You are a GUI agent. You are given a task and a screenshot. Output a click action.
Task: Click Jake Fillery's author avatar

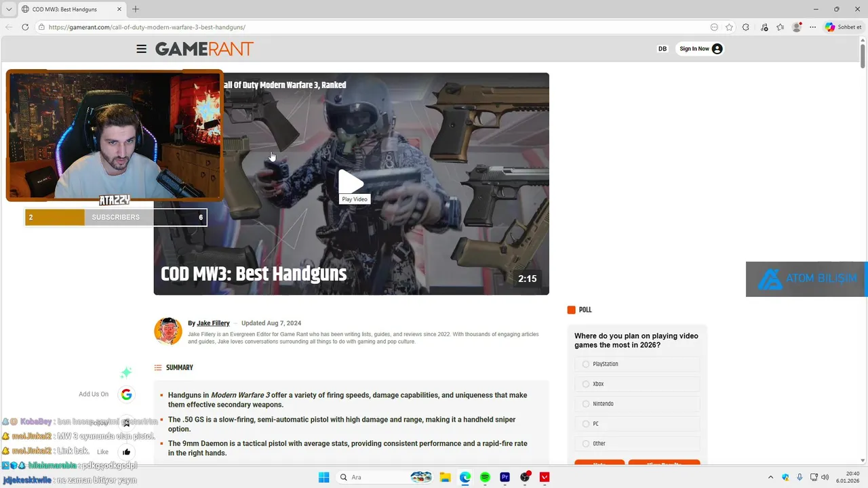pyautogui.click(x=168, y=331)
